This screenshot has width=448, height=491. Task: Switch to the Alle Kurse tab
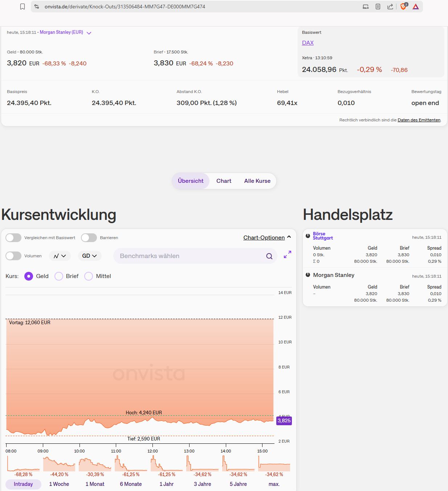(x=257, y=181)
